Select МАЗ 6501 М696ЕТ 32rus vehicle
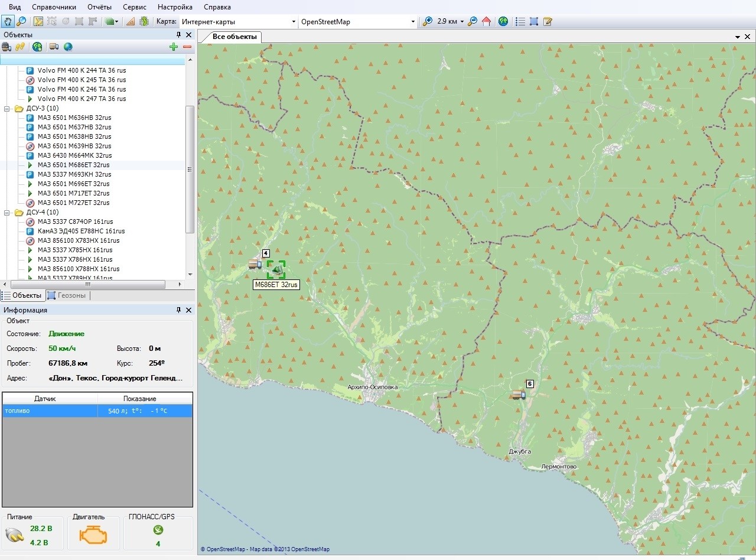 [x=73, y=184]
